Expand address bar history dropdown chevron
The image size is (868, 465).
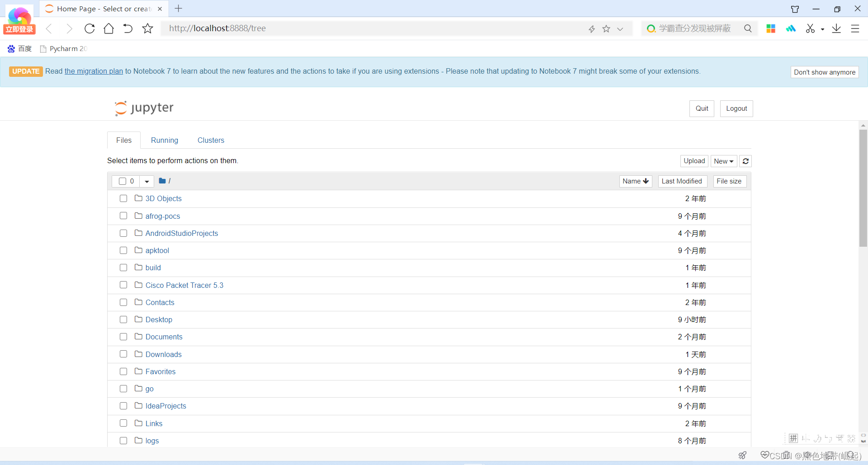pyautogui.click(x=620, y=29)
